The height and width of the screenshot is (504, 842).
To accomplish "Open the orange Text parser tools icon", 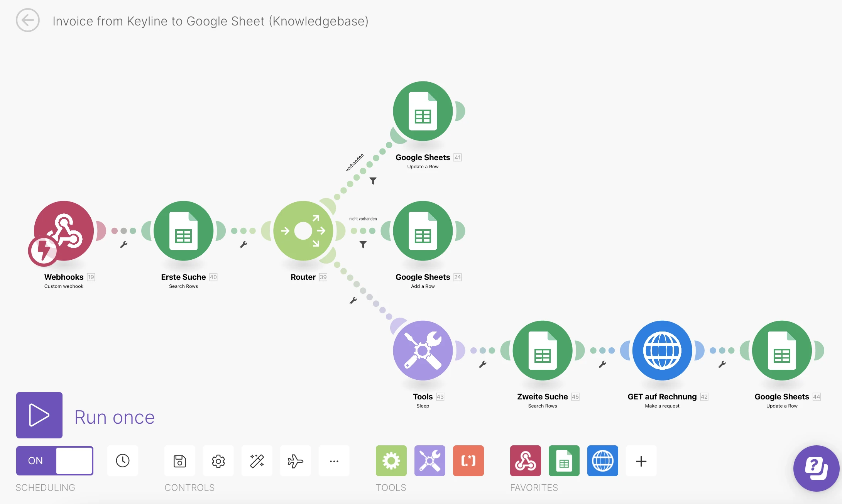I will pos(468,461).
